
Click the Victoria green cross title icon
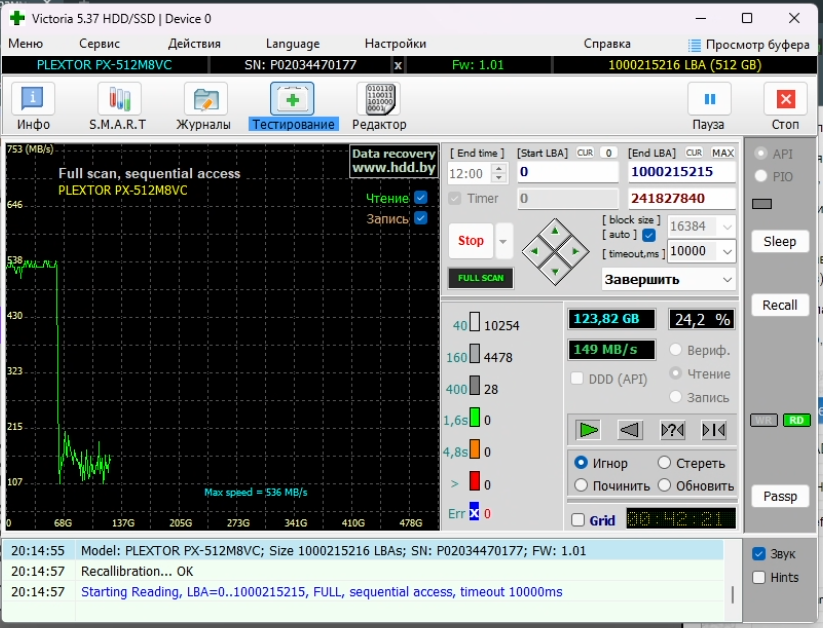pos(17,18)
